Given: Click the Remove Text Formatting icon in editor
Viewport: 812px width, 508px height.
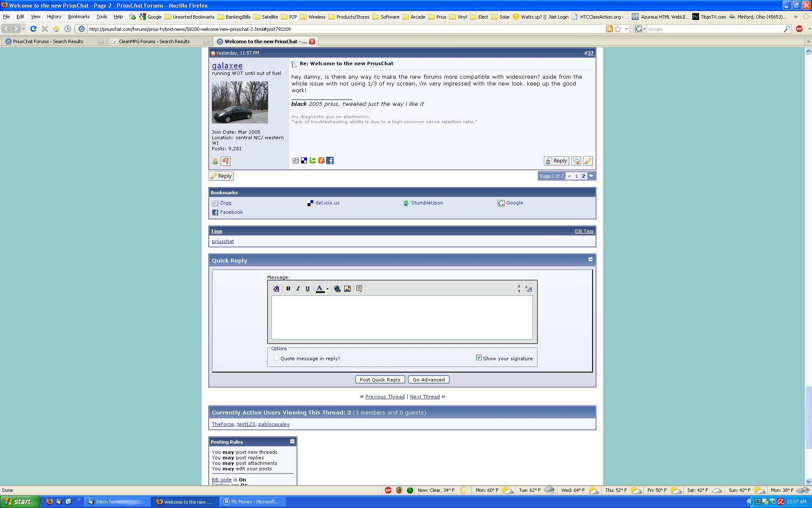Looking at the screenshot, I should [276, 289].
